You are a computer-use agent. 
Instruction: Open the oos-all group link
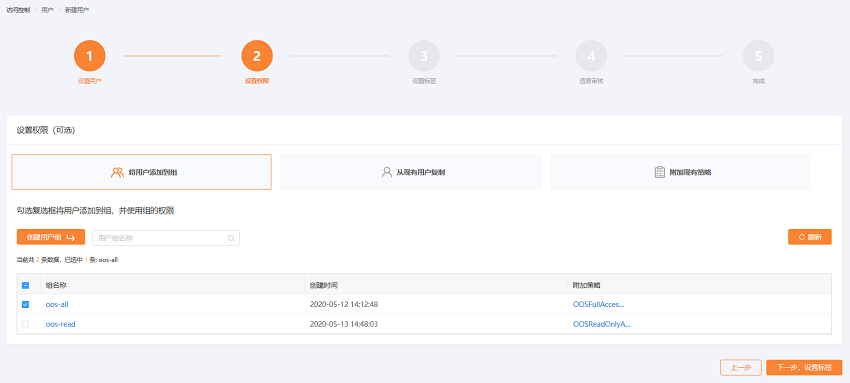click(57, 304)
